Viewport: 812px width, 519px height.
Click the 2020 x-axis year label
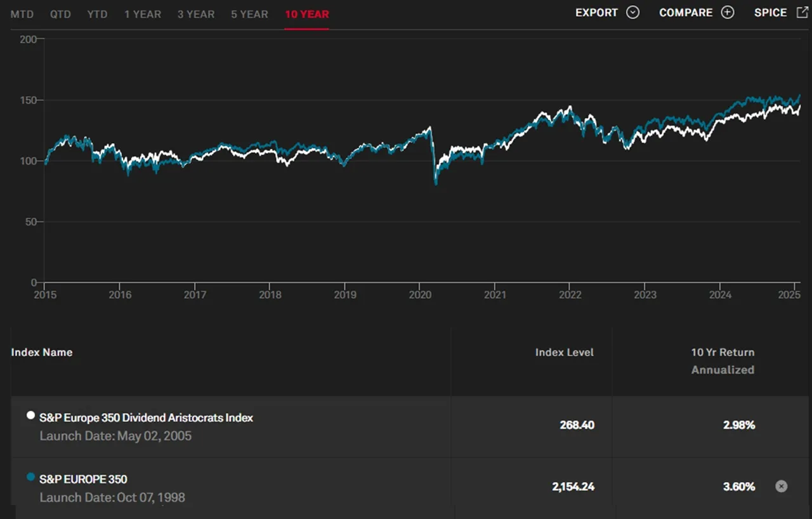point(420,294)
